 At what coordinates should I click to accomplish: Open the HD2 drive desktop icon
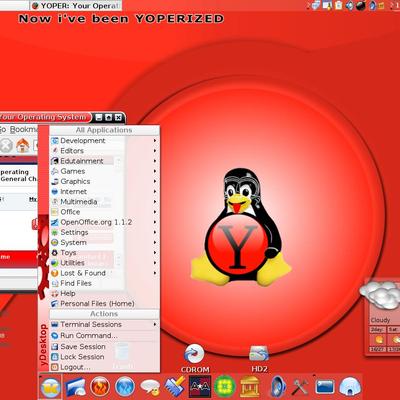coord(259,354)
